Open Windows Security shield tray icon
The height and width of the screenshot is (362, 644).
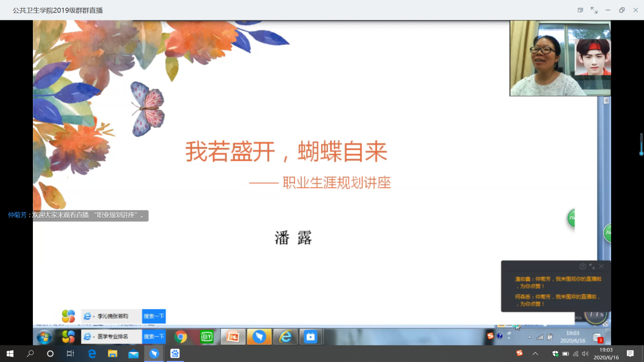(555, 354)
